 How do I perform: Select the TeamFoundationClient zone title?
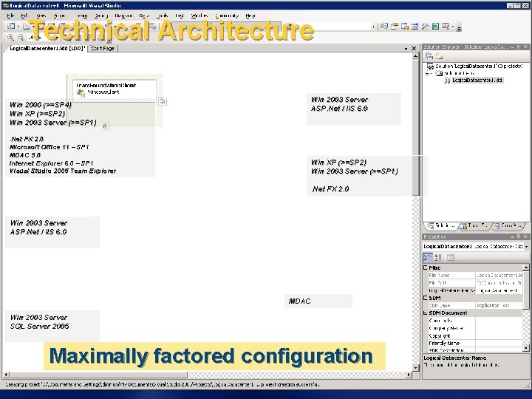[x=106, y=85]
